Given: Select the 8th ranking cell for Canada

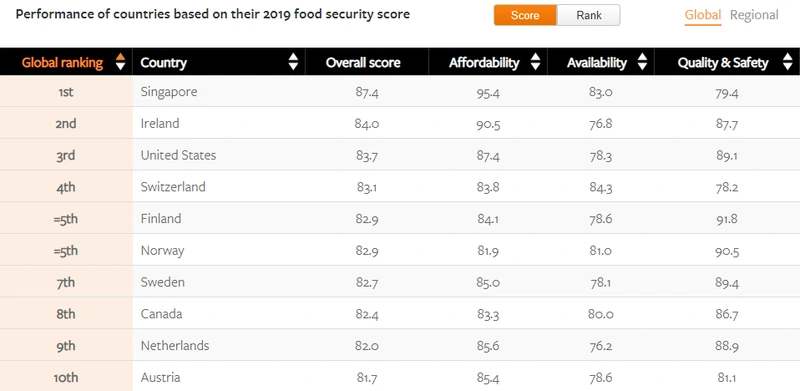Looking at the screenshot, I should pyautogui.click(x=66, y=314).
